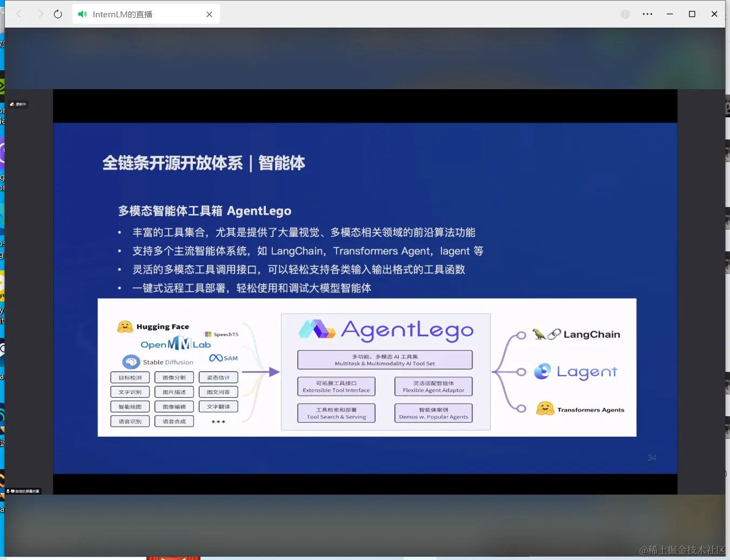Click the 图文问答 box
Viewport: 730px width, 560px height.
[218, 392]
